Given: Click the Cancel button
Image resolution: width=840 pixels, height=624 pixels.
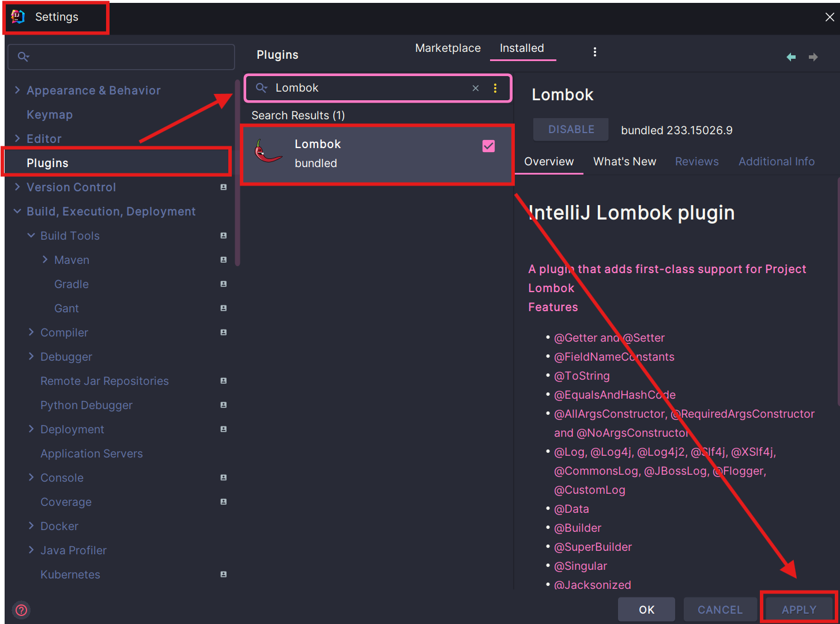Looking at the screenshot, I should [720, 610].
